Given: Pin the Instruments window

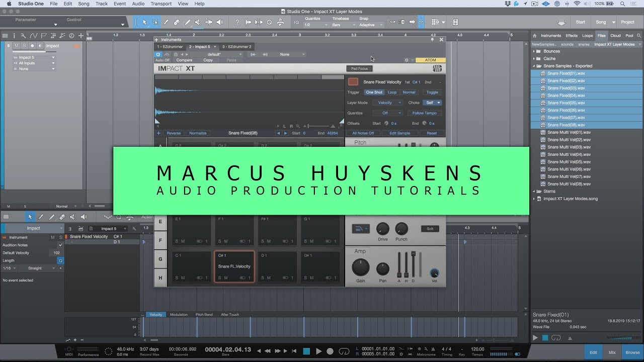Looking at the screenshot, I should click(432, 39).
